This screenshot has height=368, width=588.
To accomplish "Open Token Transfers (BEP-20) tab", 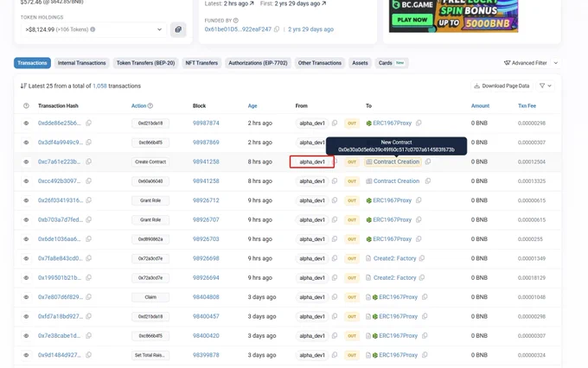I will coord(145,63).
